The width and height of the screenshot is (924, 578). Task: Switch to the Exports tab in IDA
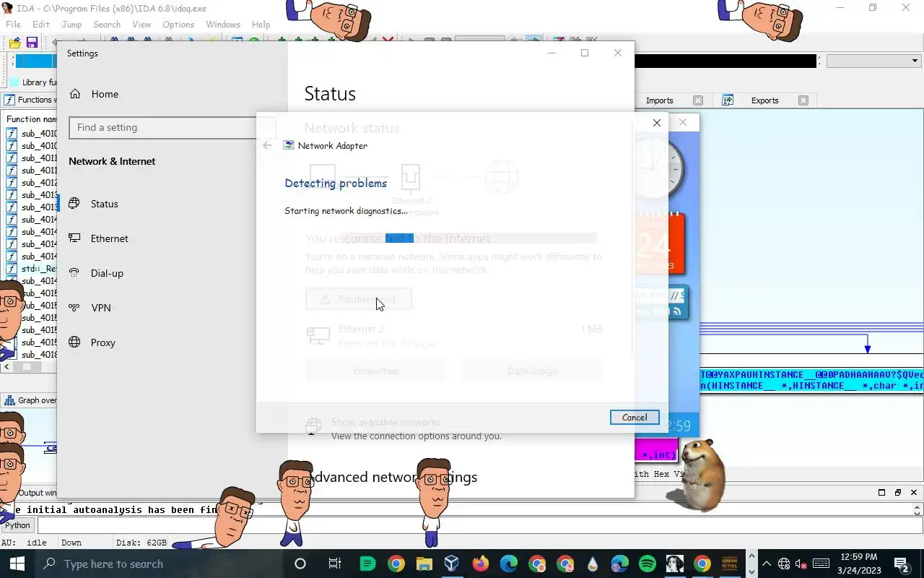pos(764,100)
